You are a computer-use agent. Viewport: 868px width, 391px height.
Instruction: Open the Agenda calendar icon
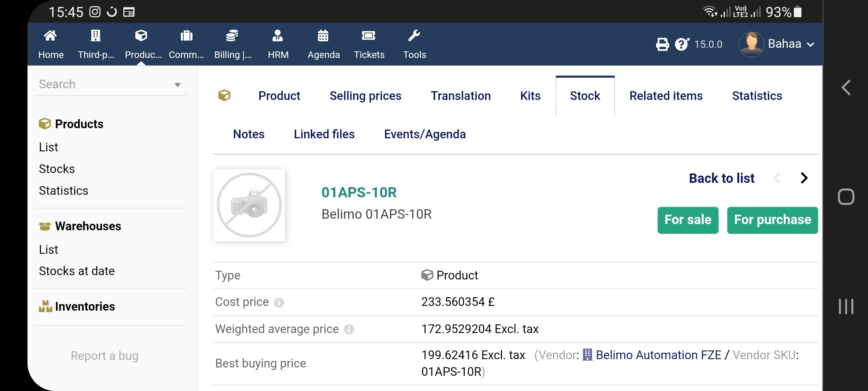pos(323,36)
